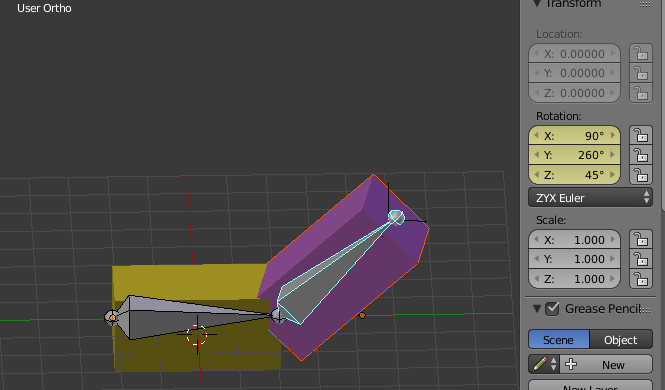665x390 pixels.
Task: Toggle lock on Rotation Y
Action: [640, 155]
